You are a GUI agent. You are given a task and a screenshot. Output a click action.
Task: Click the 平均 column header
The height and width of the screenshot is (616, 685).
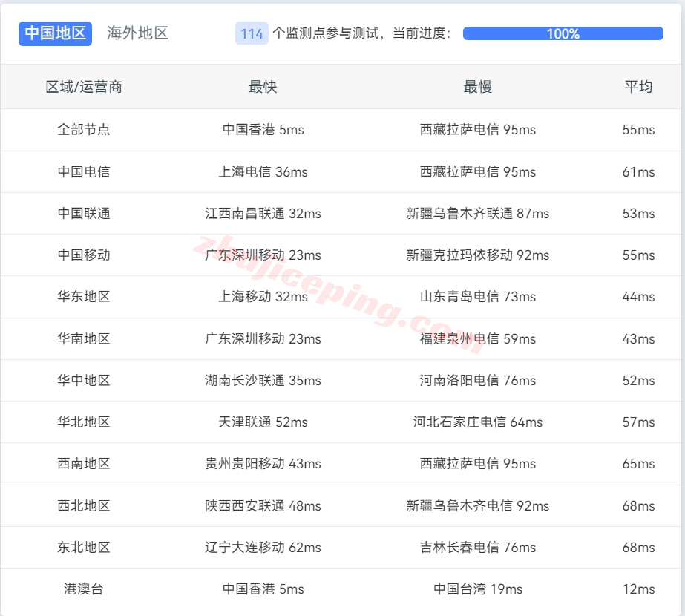point(638,87)
